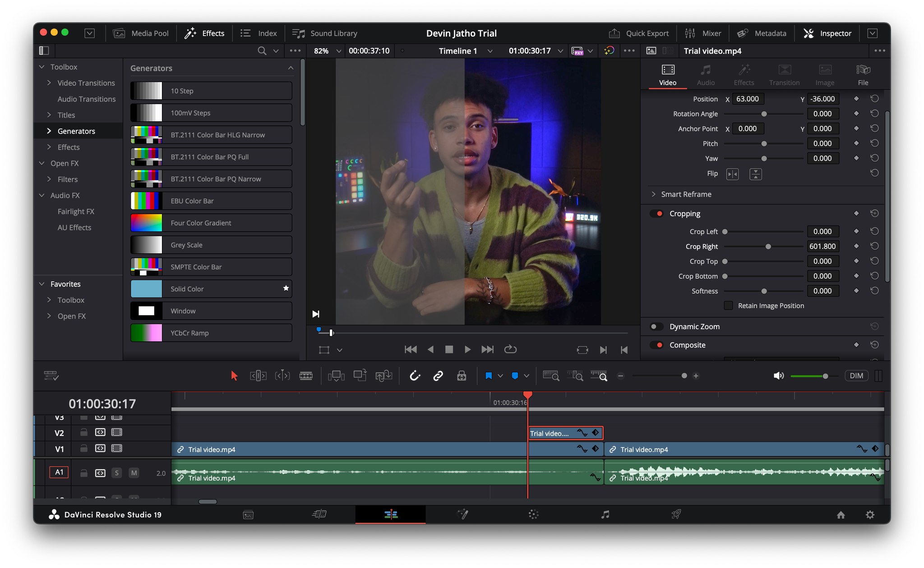The height and width of the screenshot is (568, 924).
Task: Toggle Position Lock icon
Action: 462,376
